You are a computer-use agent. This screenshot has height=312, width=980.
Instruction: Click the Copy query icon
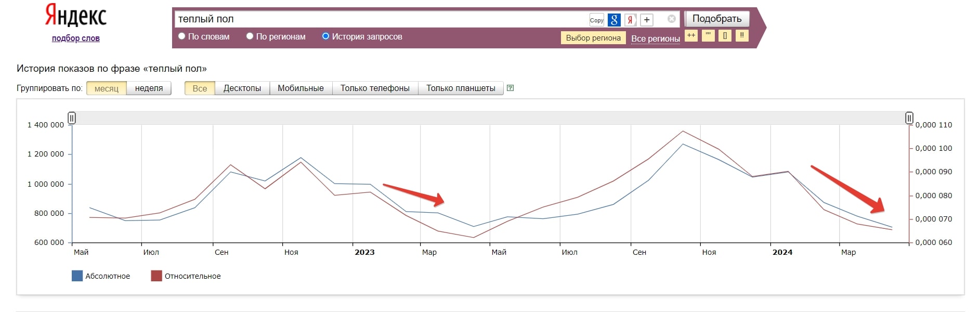[596, 20]
